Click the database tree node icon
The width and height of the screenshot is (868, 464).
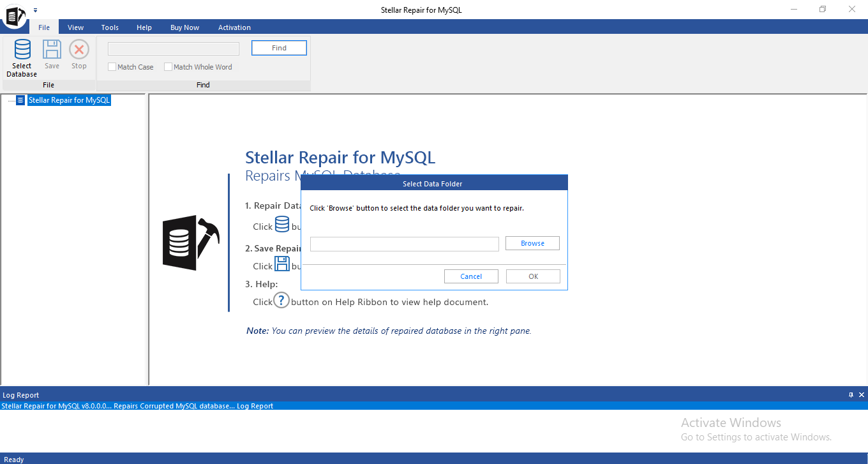point(20,100)
